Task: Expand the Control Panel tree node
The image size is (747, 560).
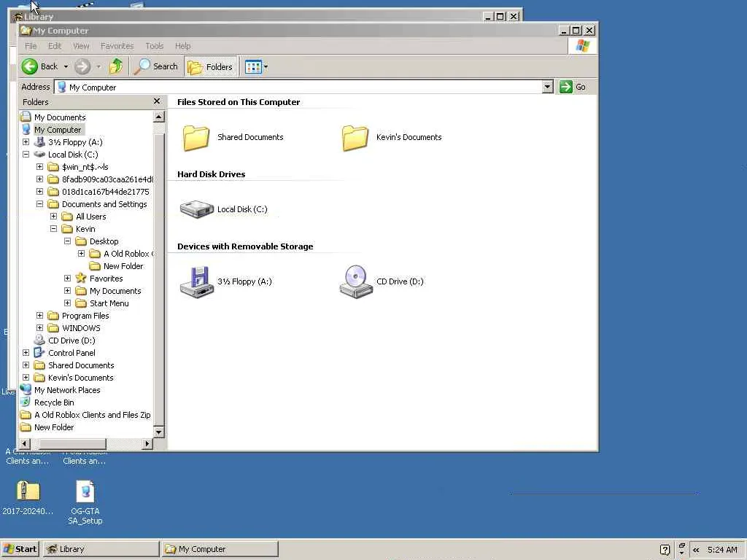Action: (x=26, y=352)
